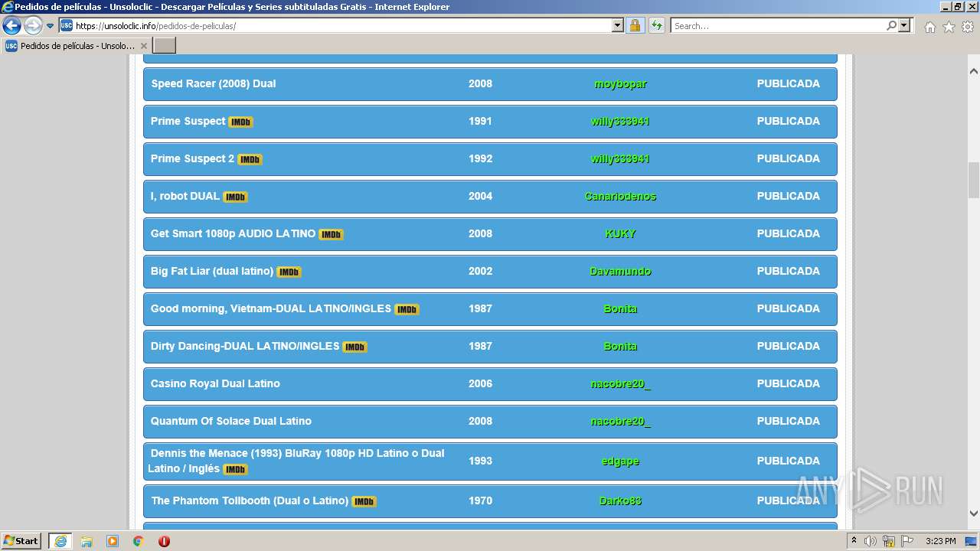Show hidden system tray icons
The height and width of the screenshot is (551, 980).
click(854, 541)
